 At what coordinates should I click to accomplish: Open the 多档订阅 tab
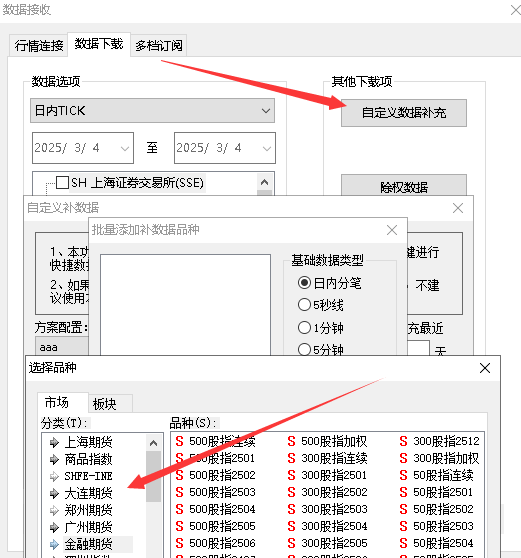pos(159,45)
